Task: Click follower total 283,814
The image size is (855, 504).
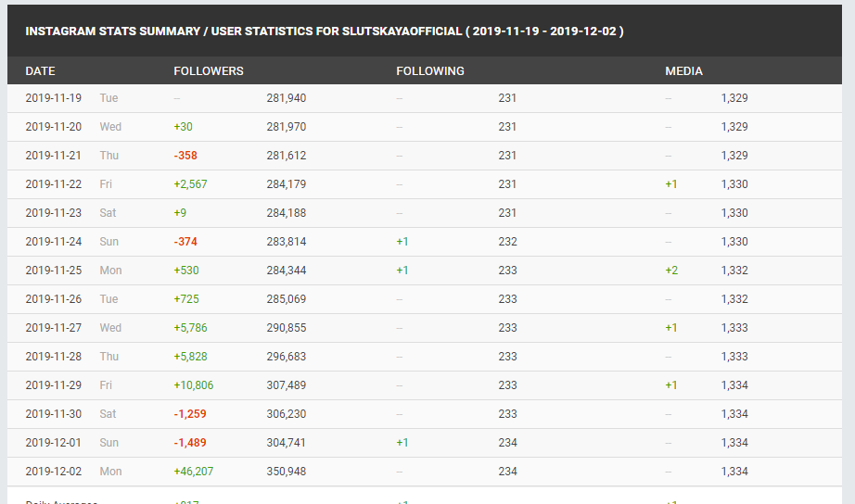Action: coord(287,242)
